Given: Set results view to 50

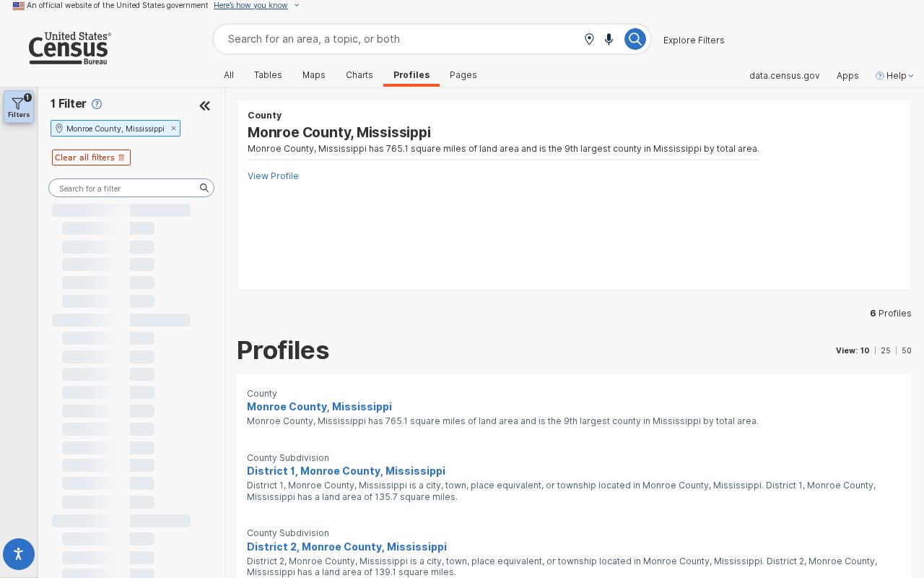Looking at the screenshot, I should 907,350.
